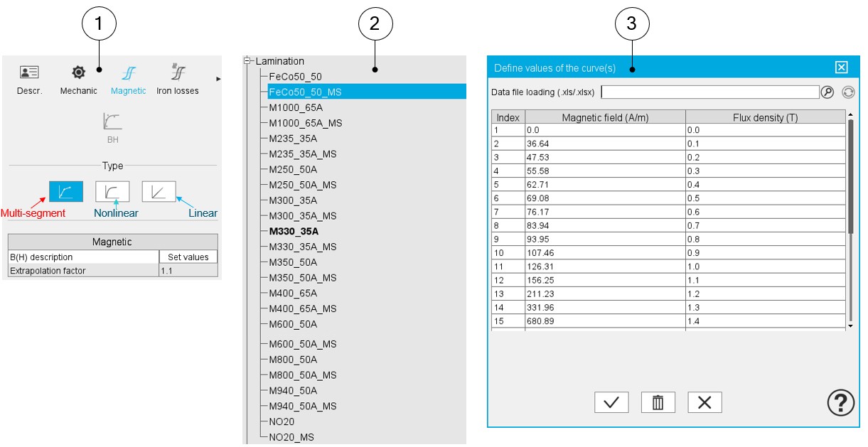This screenshot has width=868, height=447.
Task: Click the magnifier browse file icon
Action: (x=827, y=92)
